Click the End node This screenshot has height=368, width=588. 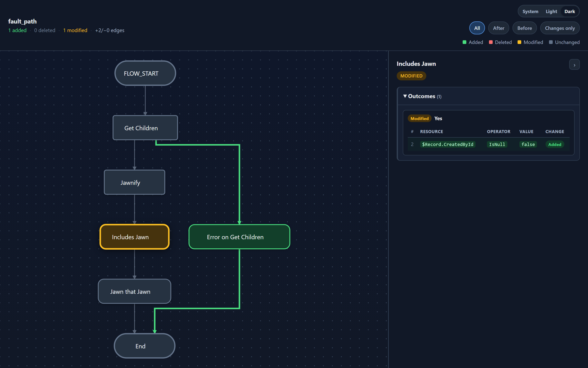coord(145,346)
